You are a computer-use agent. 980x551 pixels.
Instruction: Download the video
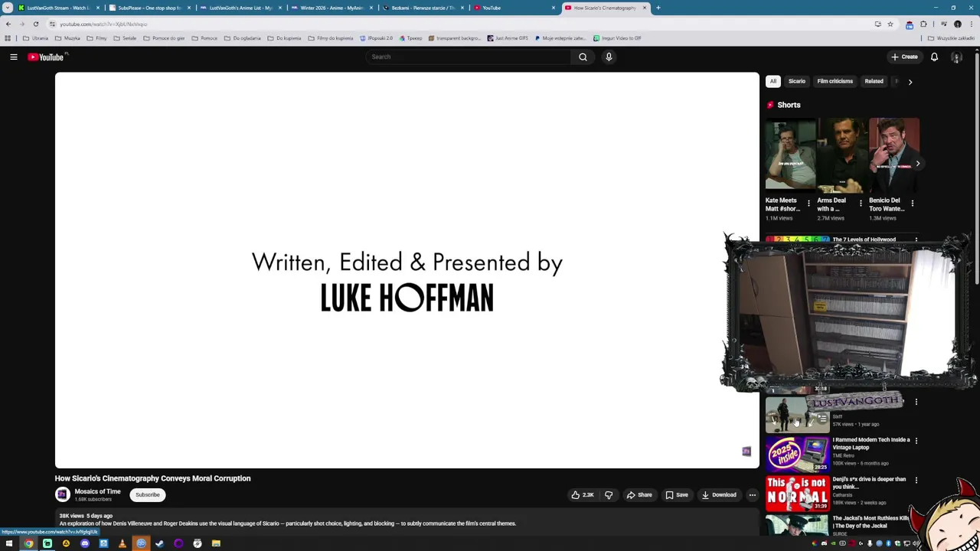click(719, 495)
